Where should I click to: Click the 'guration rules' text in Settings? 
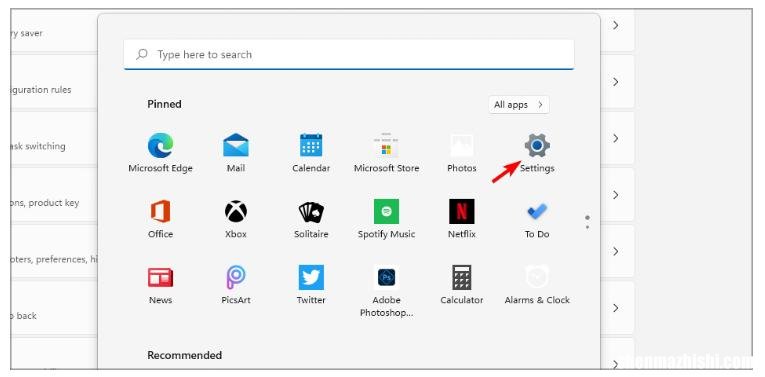pos(41,90)
